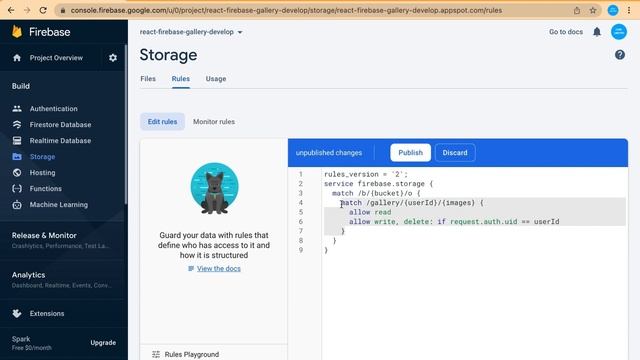Select the Rules tab
The image size is (640, 360).
[x=180, y=79]
